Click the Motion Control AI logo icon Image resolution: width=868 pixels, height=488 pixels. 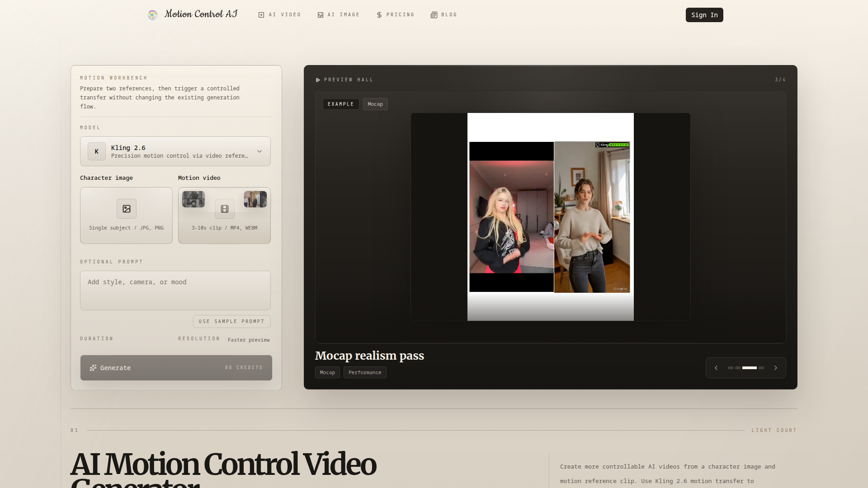(153, 15)
